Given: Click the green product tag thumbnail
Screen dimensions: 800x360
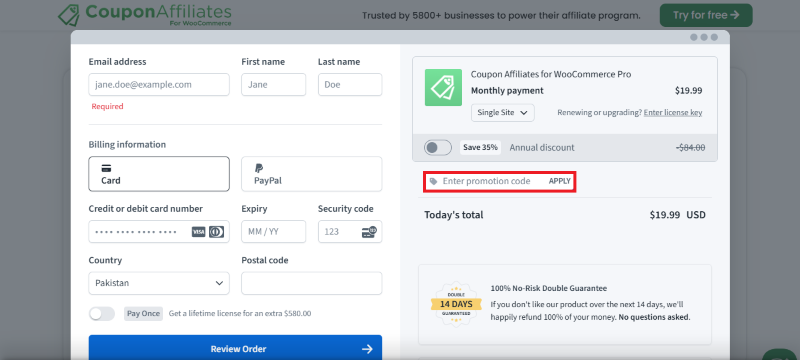Looking at the screenshot, I should tap(443, 88).
